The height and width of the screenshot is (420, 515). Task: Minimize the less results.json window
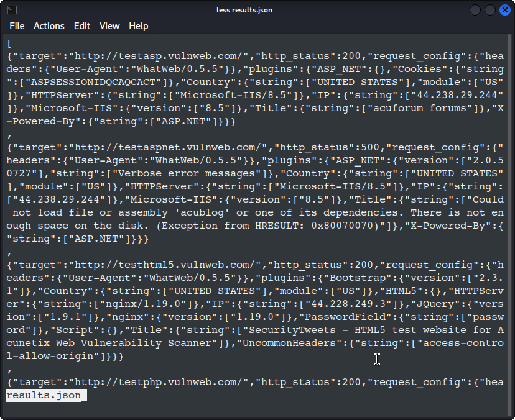pyautogui.click(x=476, y=10)
